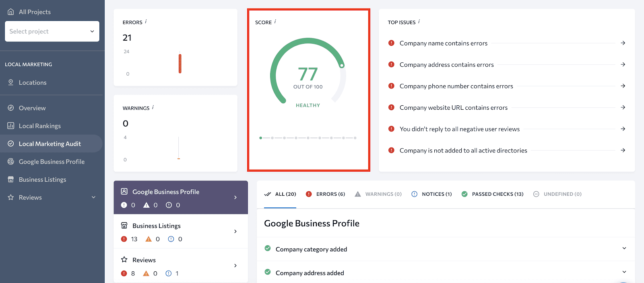
Task: Click the info icon next to ERRORS
Action: pyautogui.click(x=146, y=22)
